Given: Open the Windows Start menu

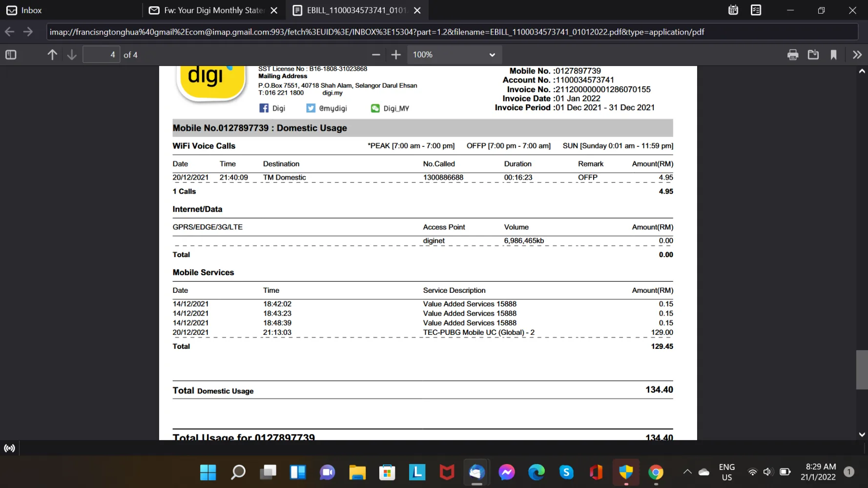Looking at the screenshot, I should click(208, 472).
